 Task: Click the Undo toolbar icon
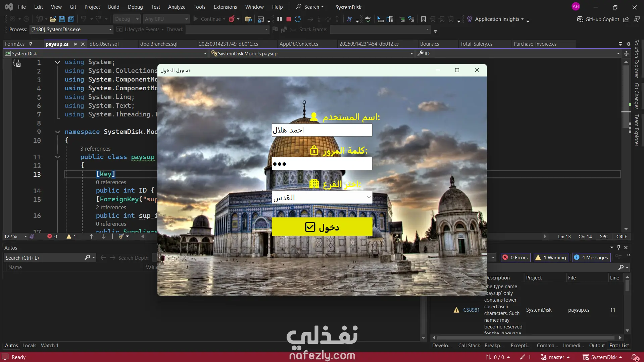coord(84,19)
